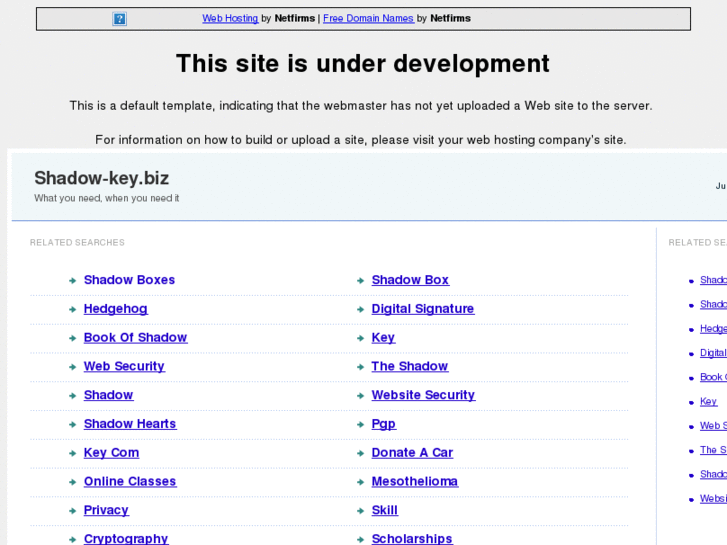Click the arrow icon beside Key Com
727x545 pixels.
72,453
